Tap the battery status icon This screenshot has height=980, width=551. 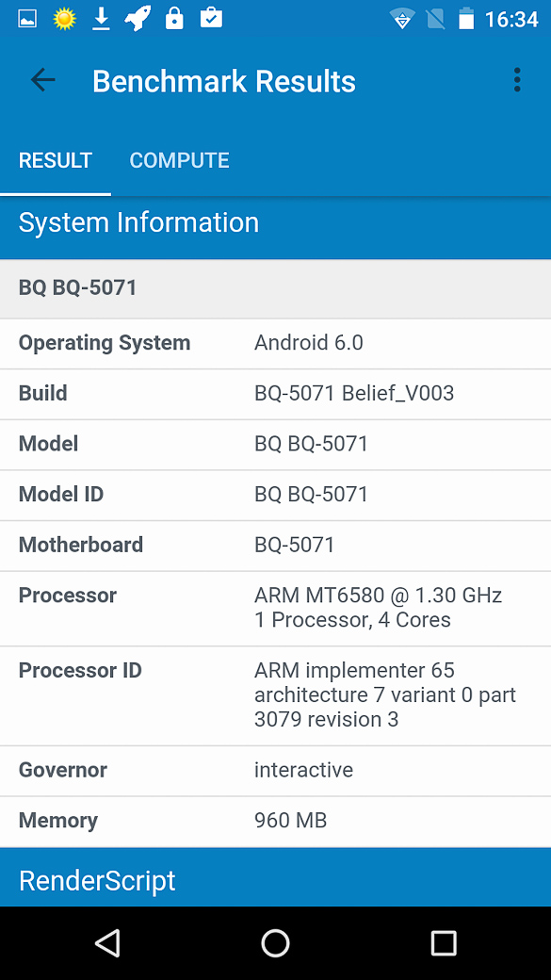[466, 19]
